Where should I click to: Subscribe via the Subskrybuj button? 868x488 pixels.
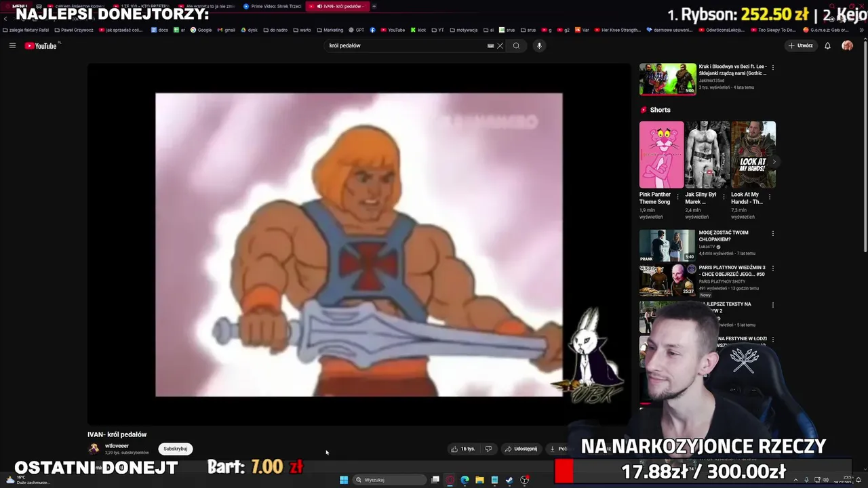pos(175,449)
